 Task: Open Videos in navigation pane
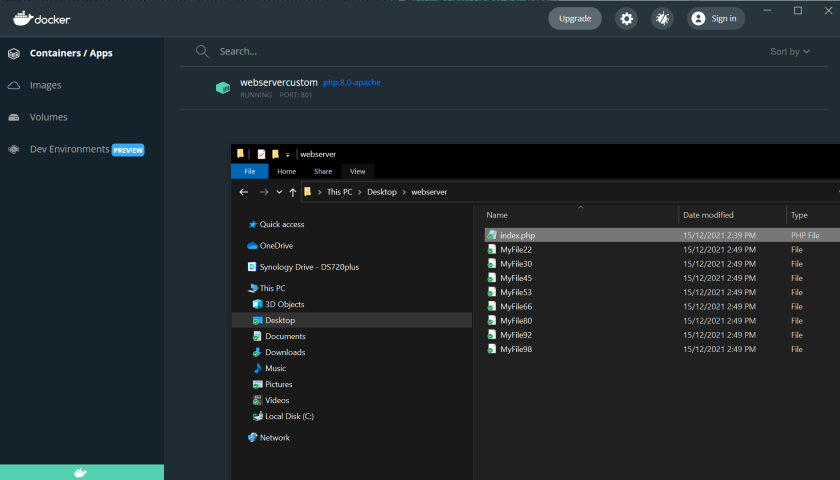pos(277,400)
